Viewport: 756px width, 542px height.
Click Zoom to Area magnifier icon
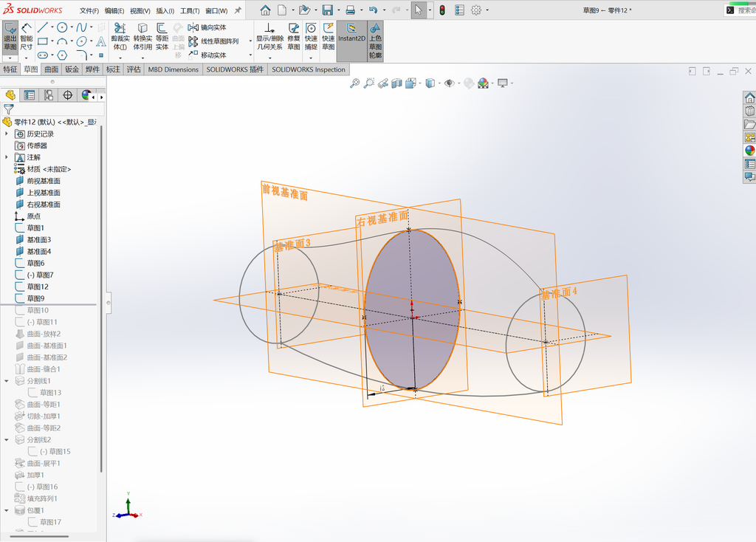[369, 83]
